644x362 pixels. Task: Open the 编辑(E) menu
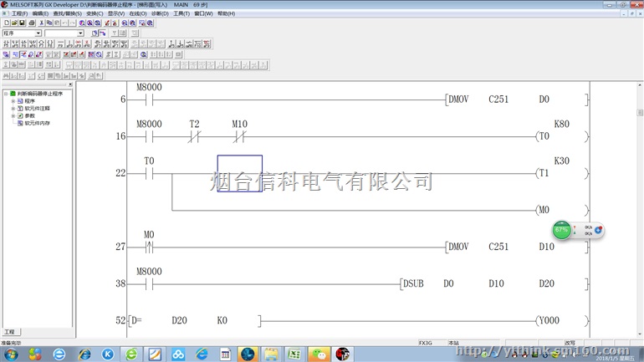click(x=40, y=13)
